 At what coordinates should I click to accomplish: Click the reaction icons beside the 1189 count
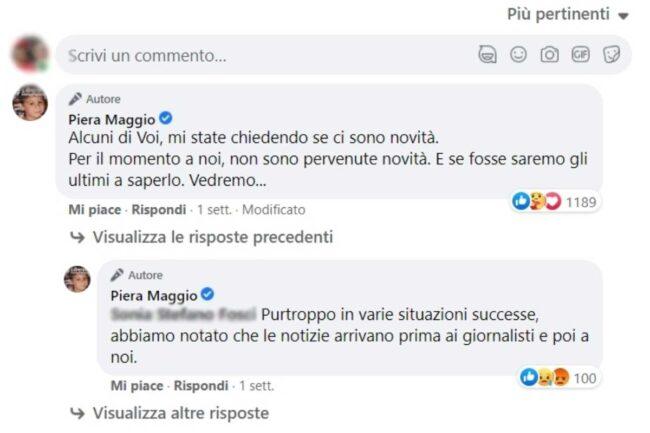pyautogui.click(x=537, y=202)
